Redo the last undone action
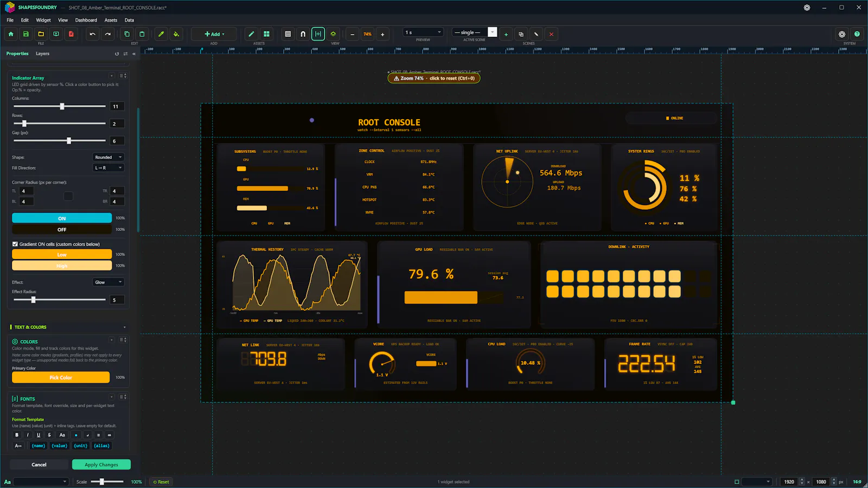 pyautogui.click(x=108, y=34)
